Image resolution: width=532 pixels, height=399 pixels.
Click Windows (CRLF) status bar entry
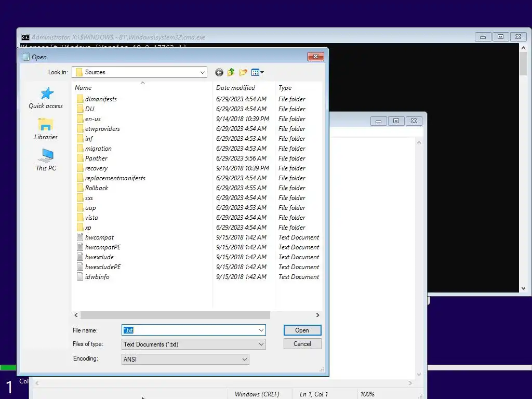coord(257,394)
